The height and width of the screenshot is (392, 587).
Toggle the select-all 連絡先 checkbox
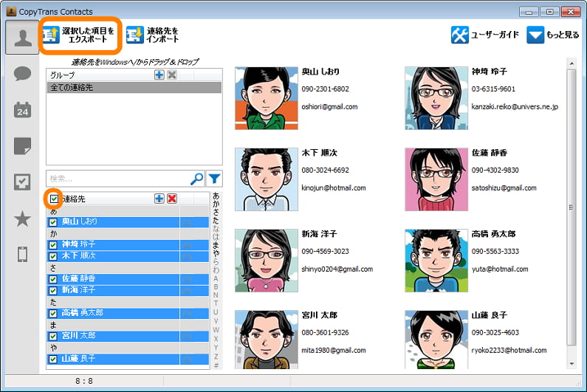point(54,199)
